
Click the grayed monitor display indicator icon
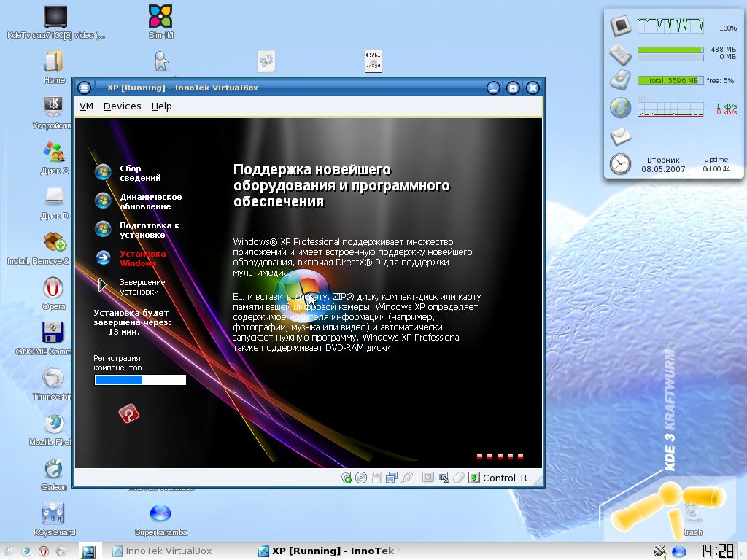(x=427, y=478)
